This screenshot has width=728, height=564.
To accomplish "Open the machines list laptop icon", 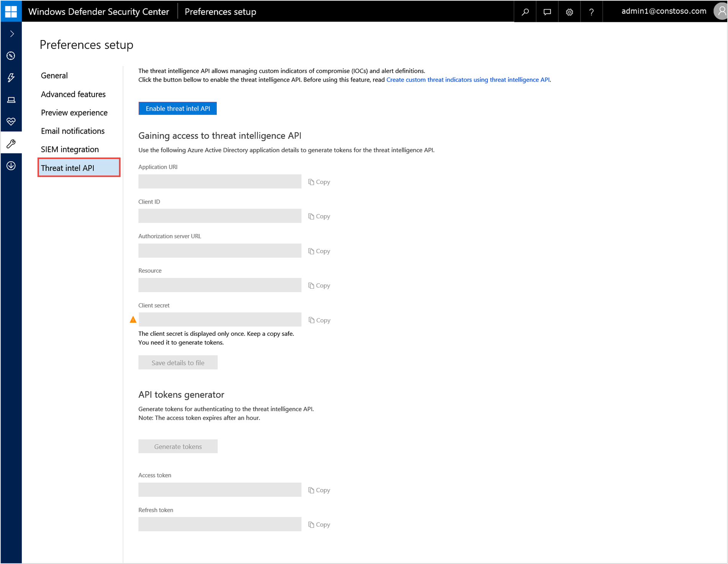I will 11,100.
